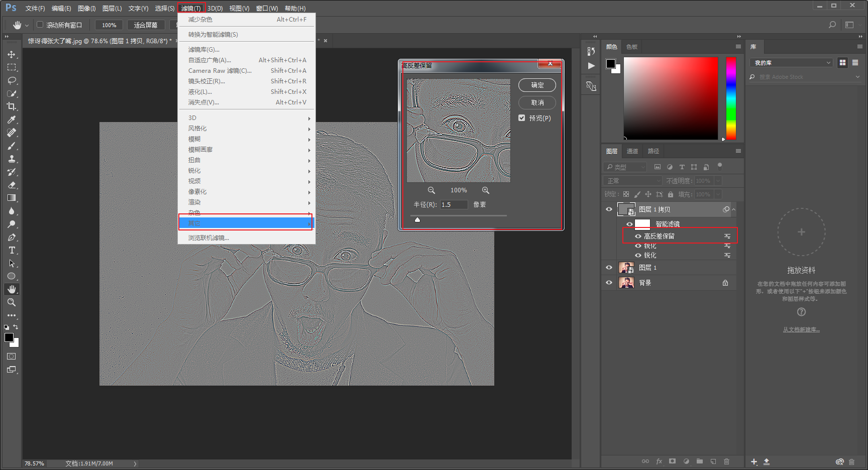Select the Path Selection tool
Viewport: 868px width, 470px height.
pos(11,263)
